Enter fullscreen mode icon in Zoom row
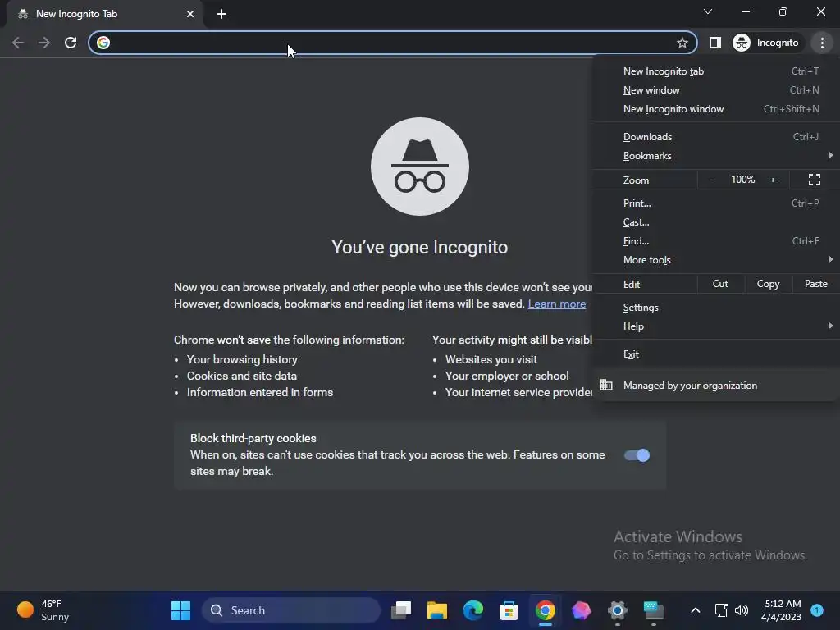 tap(815, 180)
